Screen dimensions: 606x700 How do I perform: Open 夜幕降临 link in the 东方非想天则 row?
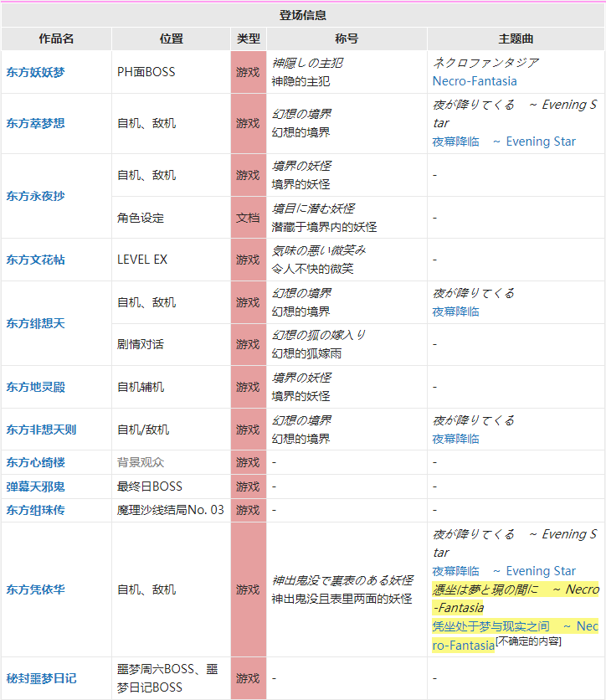click(455, 439)
